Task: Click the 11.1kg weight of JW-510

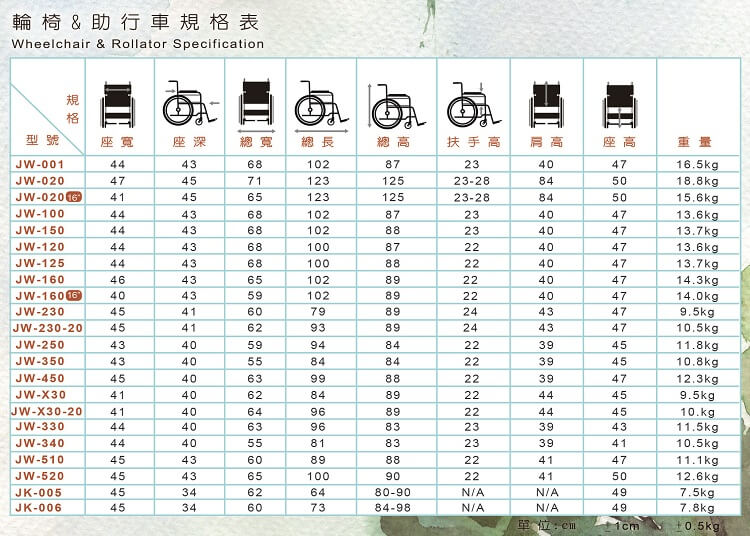Action: click(697, 460)
